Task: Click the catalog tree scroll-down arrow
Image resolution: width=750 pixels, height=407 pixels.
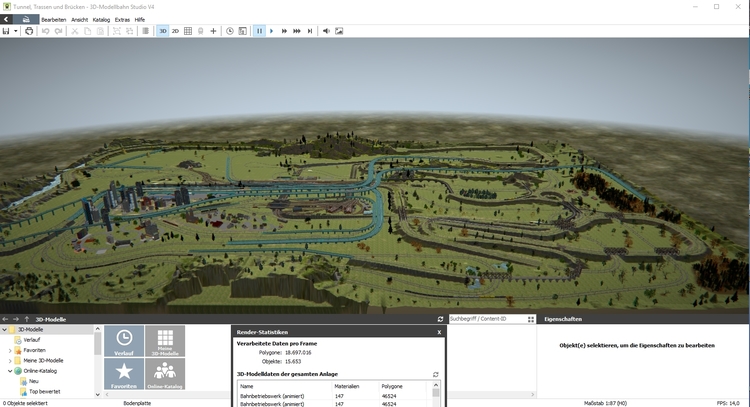Action: (x=98, y=395)
